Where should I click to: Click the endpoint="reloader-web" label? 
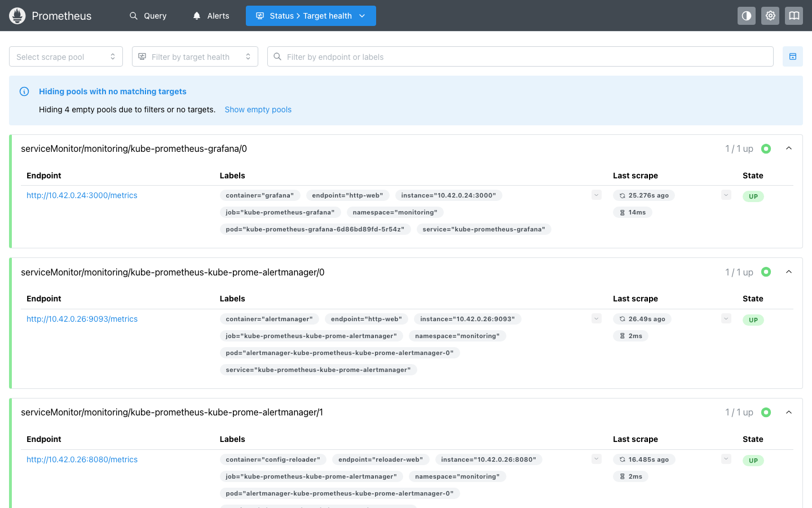coord(381,459)
